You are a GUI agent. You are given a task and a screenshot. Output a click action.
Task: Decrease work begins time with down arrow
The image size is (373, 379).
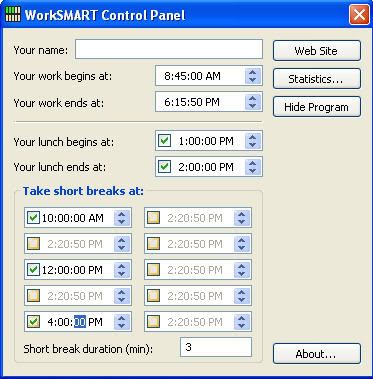[x=253, y=80]
